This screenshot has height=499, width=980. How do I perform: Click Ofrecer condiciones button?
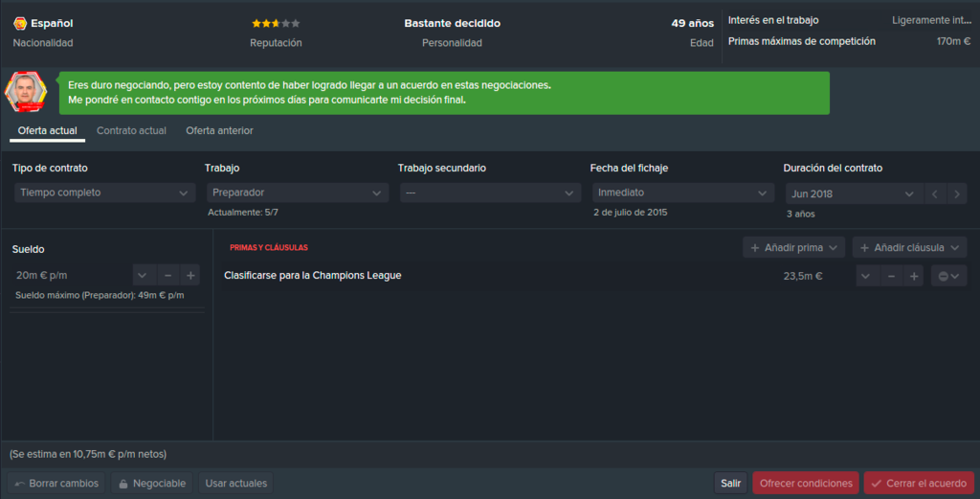(x=806, y=484)
